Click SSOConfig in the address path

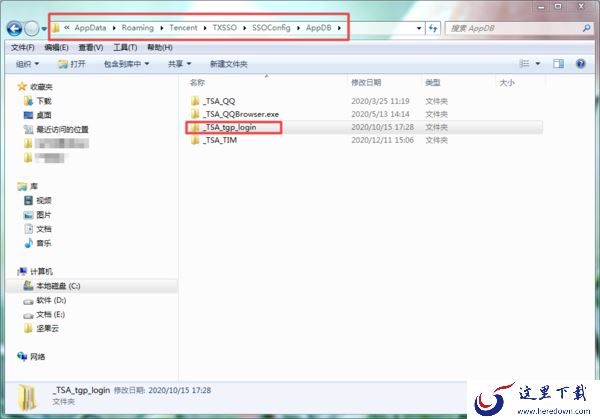(271, 28)
